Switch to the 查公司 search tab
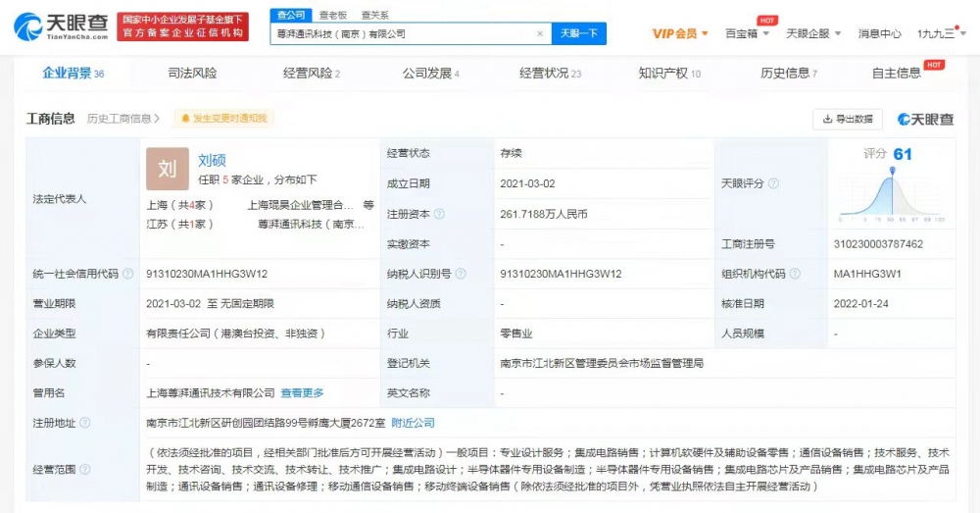 pos(291,15)
